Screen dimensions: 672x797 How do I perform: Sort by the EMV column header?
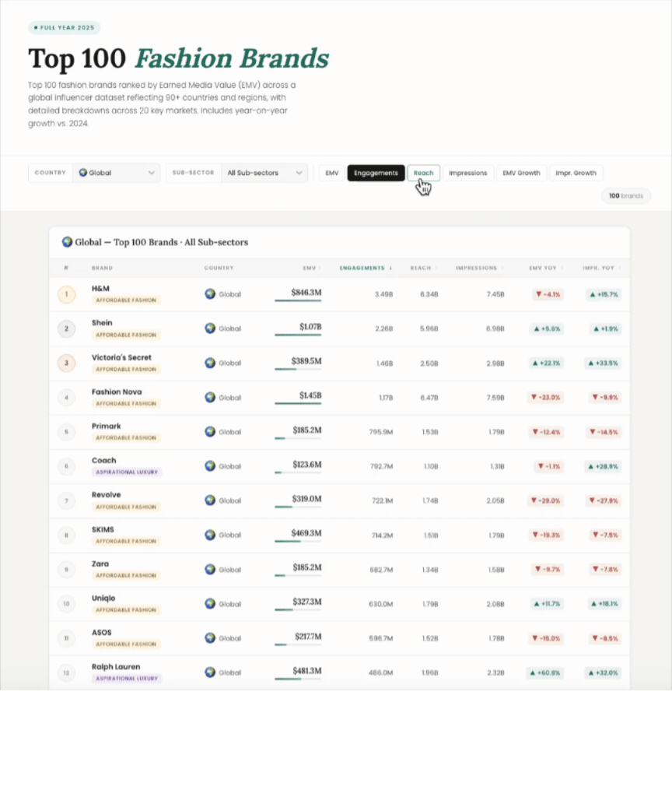311,268
